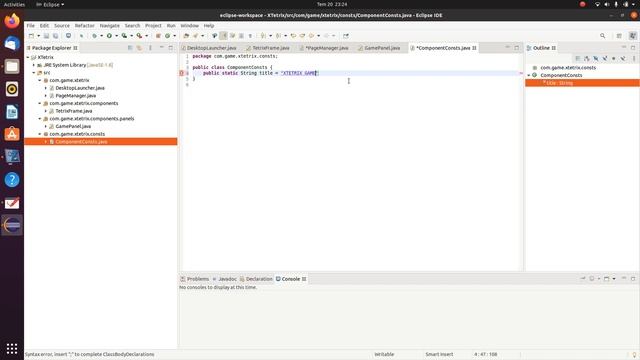Expand JRE System Library node

(34, 65)
